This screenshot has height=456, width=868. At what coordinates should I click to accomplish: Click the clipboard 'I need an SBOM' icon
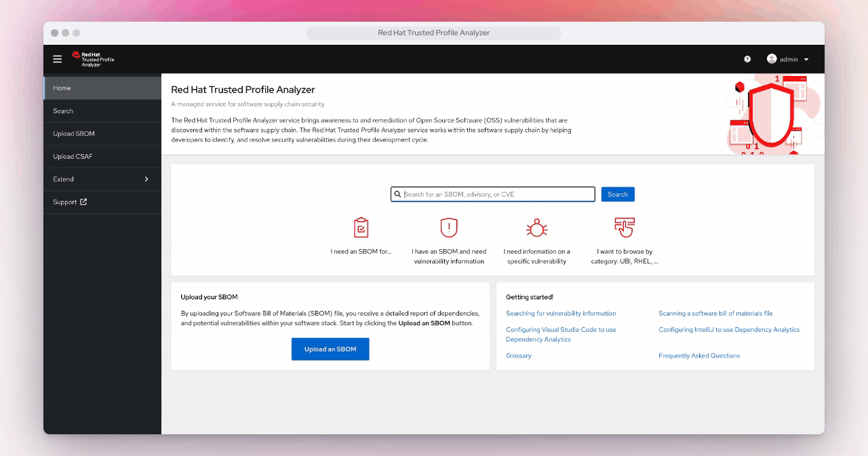pos(361,227)
